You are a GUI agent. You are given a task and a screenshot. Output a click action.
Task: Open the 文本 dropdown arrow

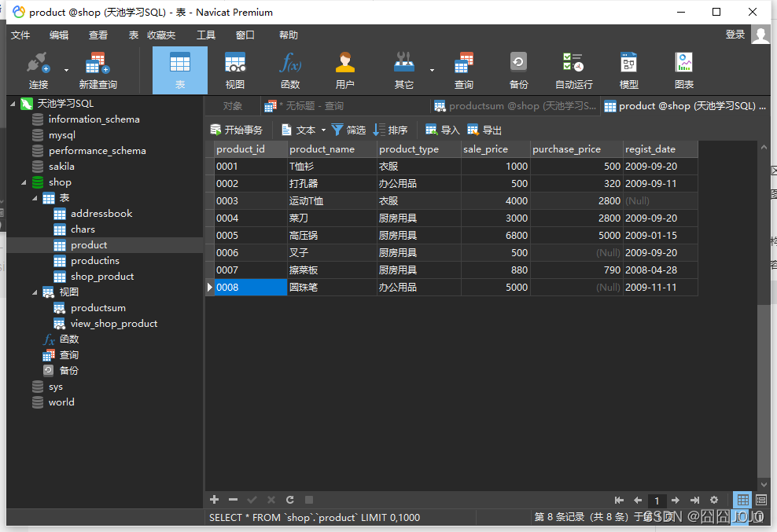(323, 130)
